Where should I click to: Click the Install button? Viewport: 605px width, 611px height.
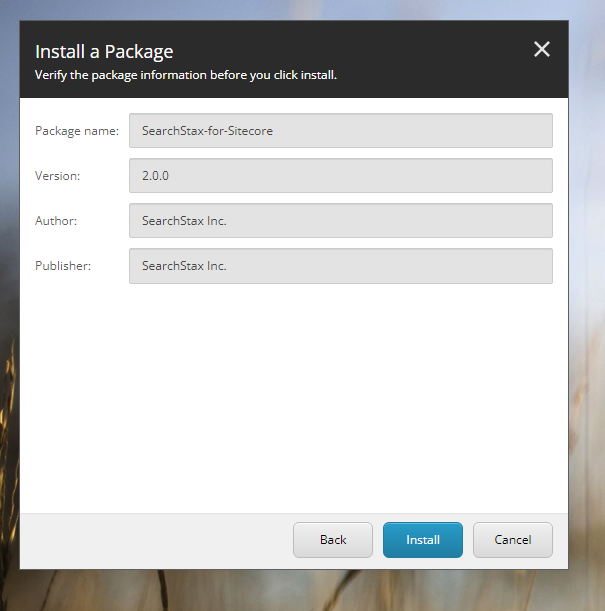pos(422,540)
